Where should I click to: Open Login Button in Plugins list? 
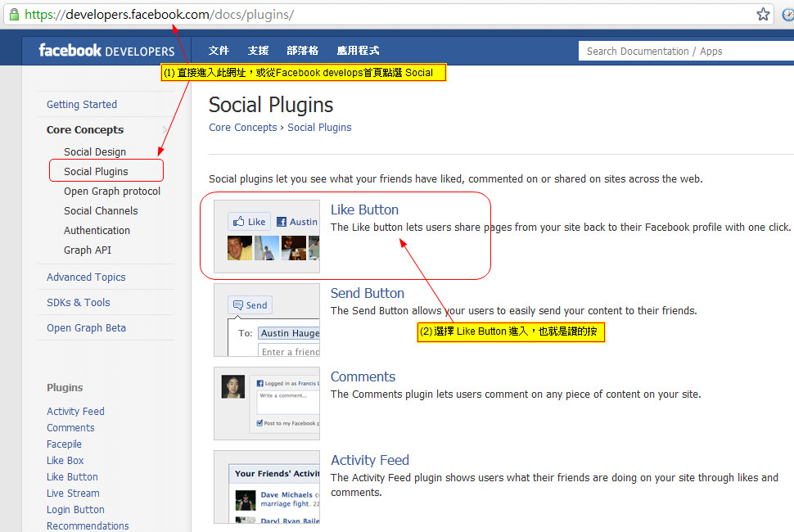coord(75,509)
